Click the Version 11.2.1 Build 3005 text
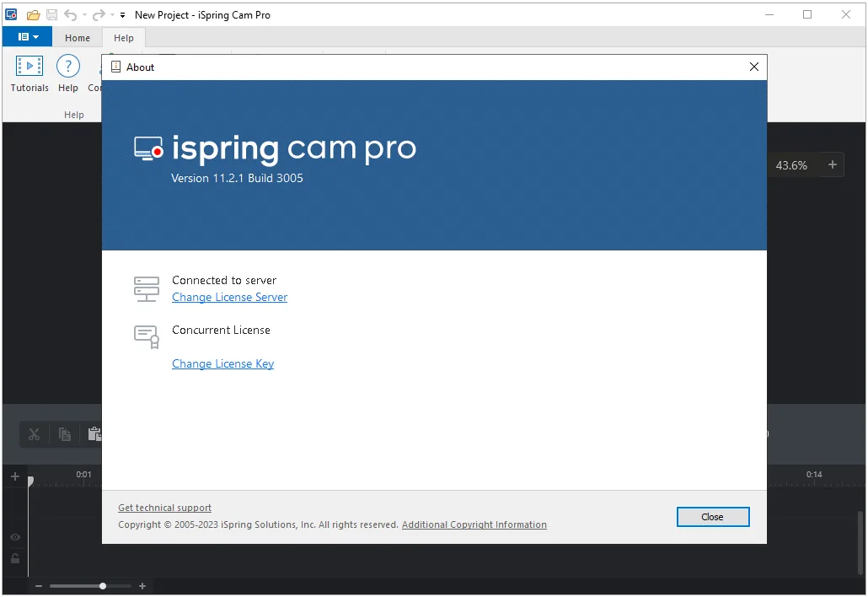 (x=237, y=178)
